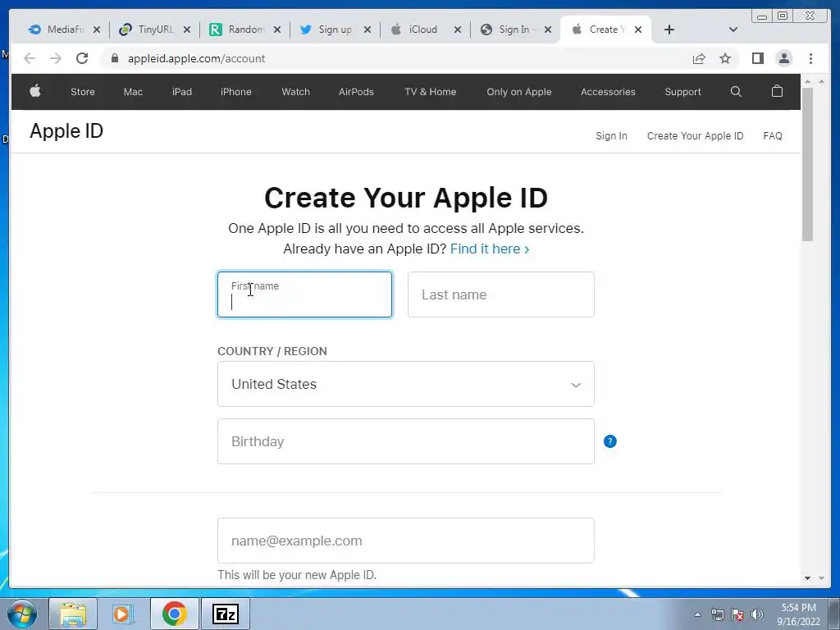Viewport: 840px width, 630px height.
Task: Open the Mac menu item
Action: coord(133,92)
